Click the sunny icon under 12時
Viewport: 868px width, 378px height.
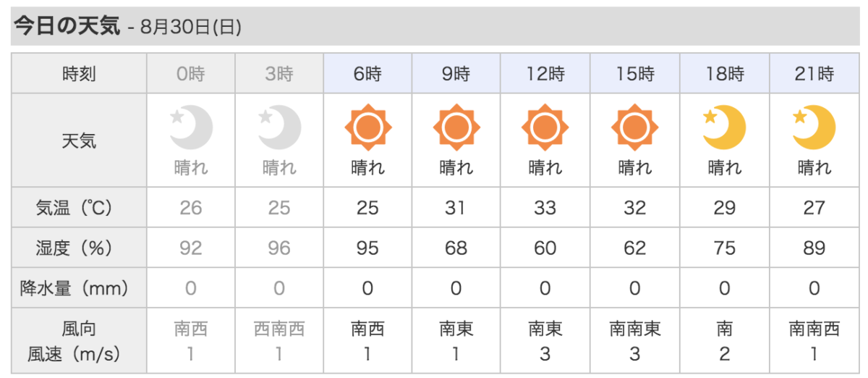pos(545,128)
